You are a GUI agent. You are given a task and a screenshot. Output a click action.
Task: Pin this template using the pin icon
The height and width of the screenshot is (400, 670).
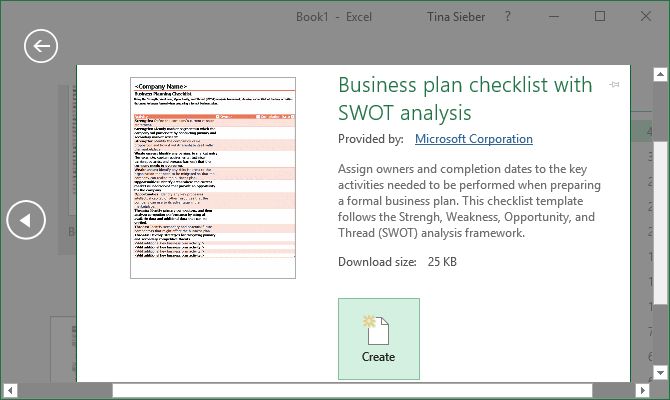tap(614, 84)
